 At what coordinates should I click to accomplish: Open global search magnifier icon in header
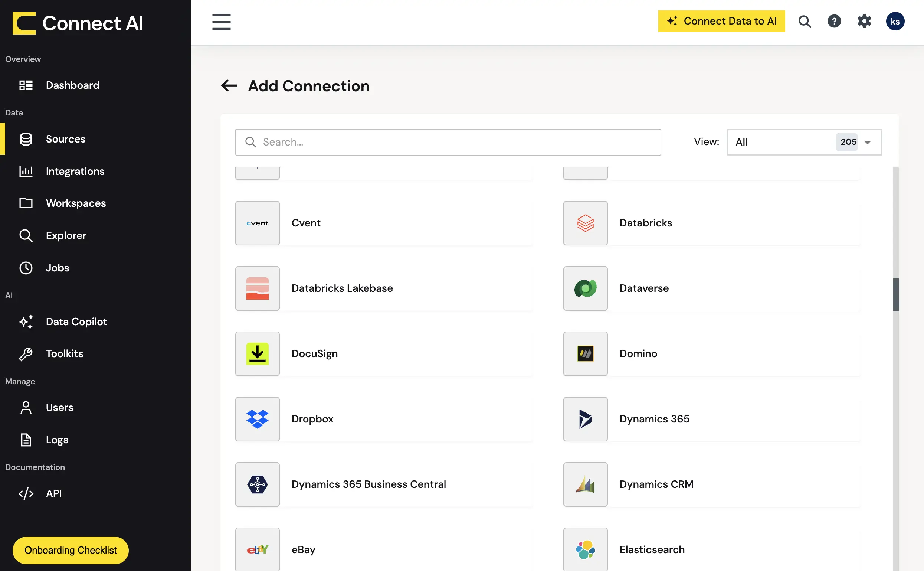(805, 22)
